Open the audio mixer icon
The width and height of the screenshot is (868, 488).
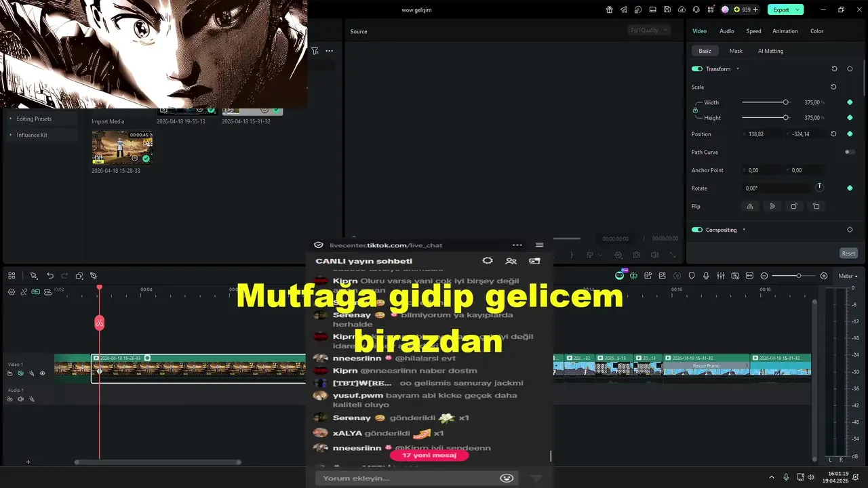pos(721,276)
